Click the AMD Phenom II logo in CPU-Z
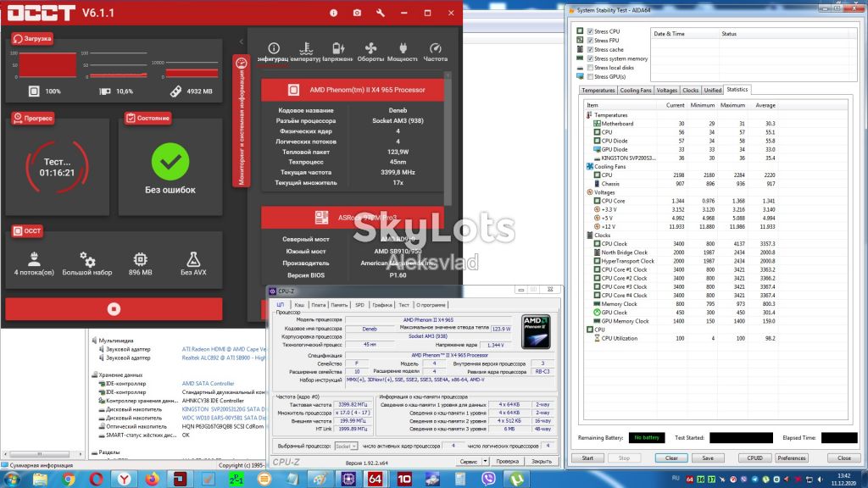 [536, 332]
